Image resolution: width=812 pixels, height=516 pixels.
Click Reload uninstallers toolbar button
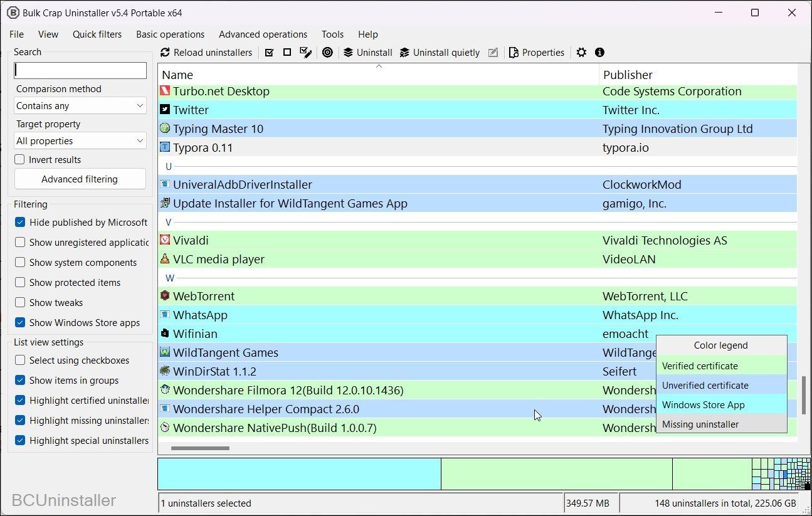[206, 53]
